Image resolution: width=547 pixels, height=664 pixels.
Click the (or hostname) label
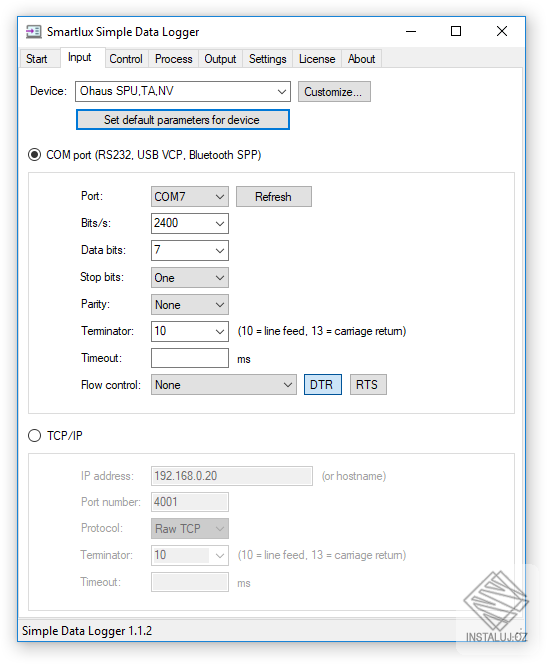[354, 476]
